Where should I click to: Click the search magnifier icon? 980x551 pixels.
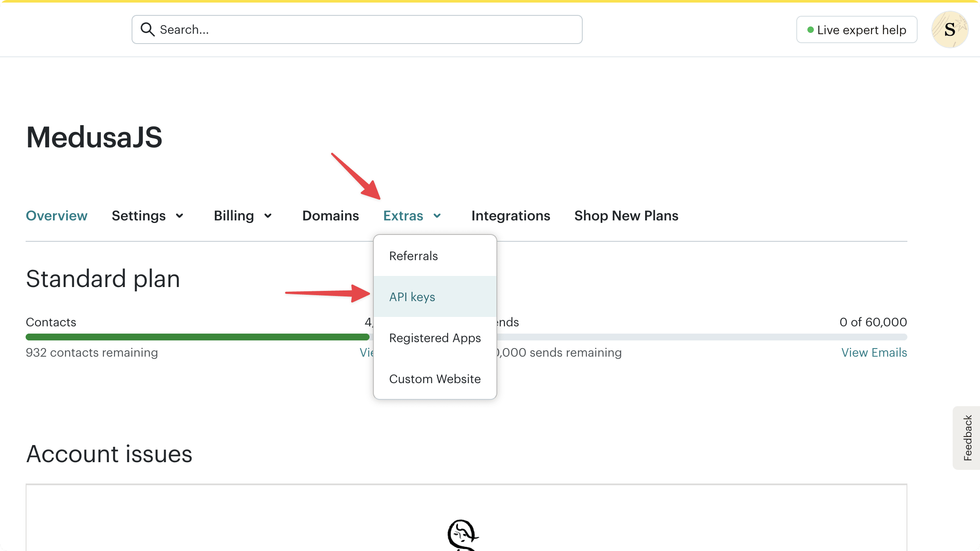click(148, 29)
